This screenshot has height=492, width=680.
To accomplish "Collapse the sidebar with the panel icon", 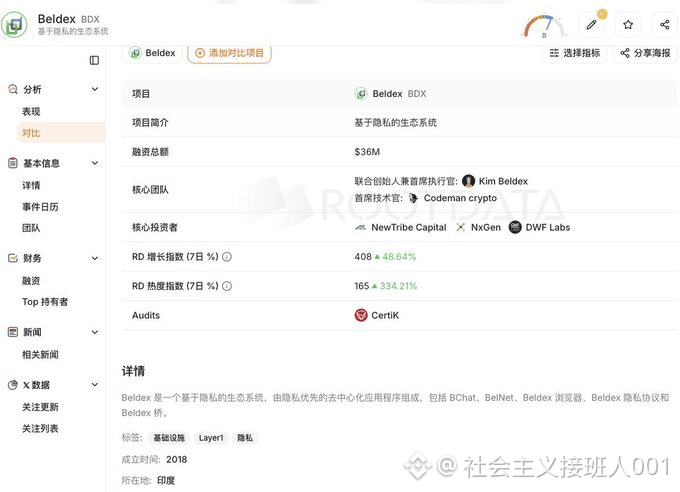I will click(x=94, y=60).
